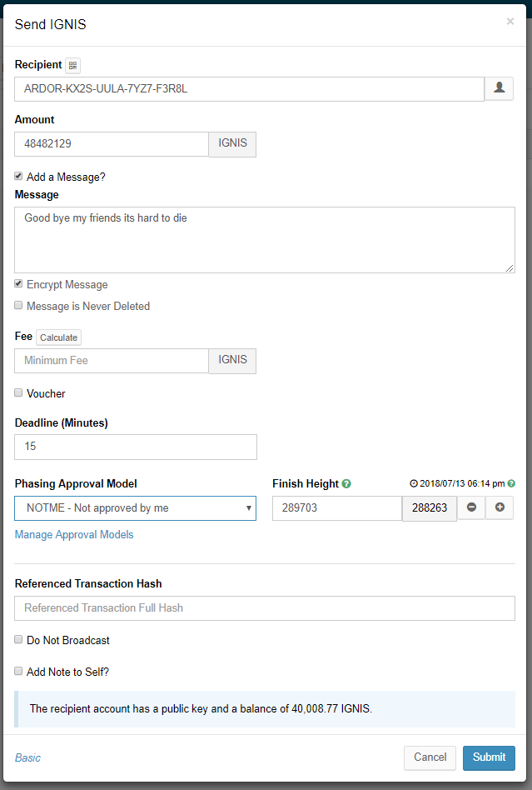Screen dimensions: 532x790
Task: Click the minus icon to decrease Finish Height
Action: [x=471, y=507]
